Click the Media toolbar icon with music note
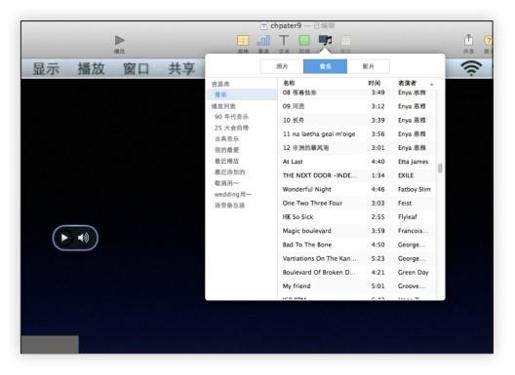This screenshot has height=375, width=515. 325,40
